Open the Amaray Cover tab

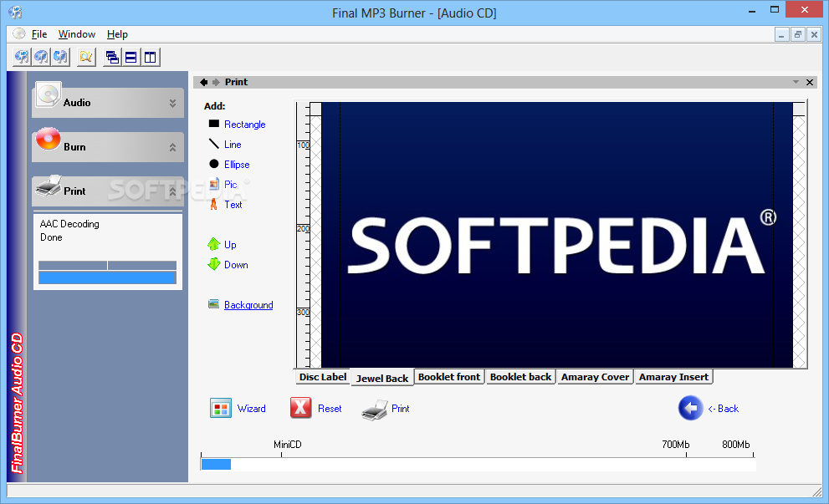(x=596, y=377)
